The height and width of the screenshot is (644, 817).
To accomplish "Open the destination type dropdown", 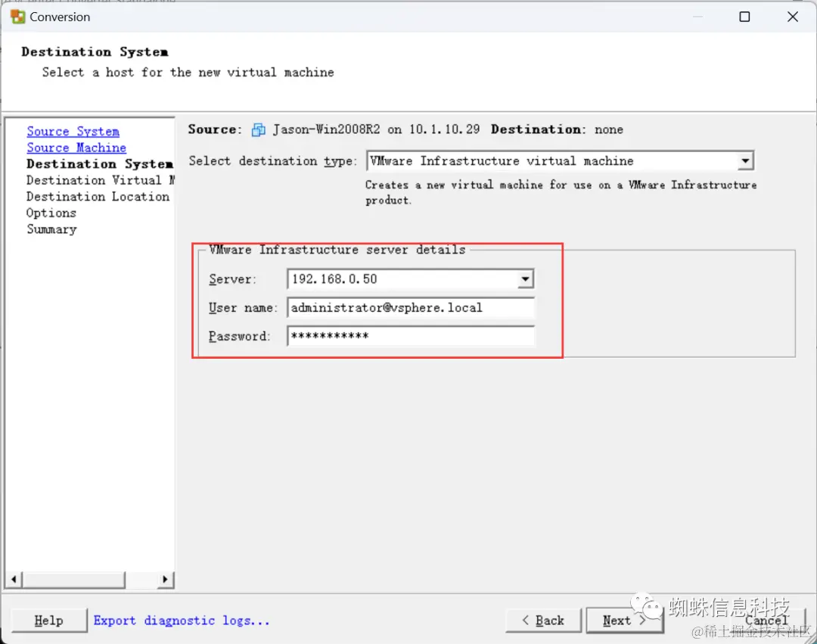I will [745, 161].
